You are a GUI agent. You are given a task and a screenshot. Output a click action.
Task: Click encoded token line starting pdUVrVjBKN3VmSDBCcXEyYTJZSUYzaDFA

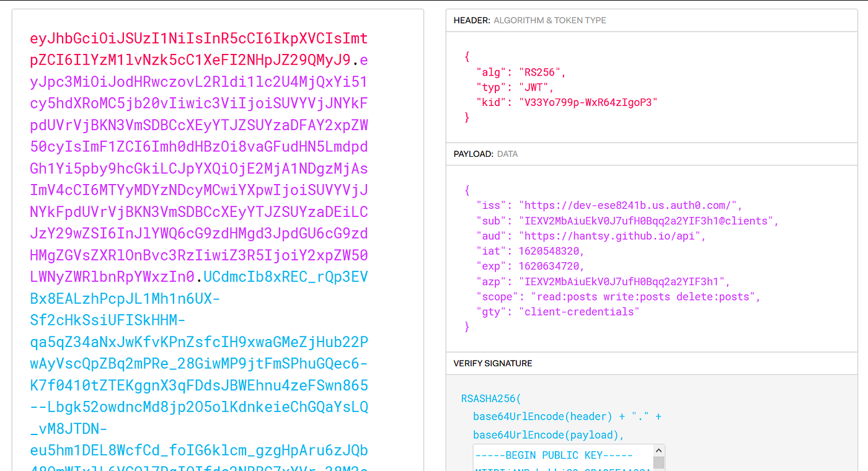[199, 125]
